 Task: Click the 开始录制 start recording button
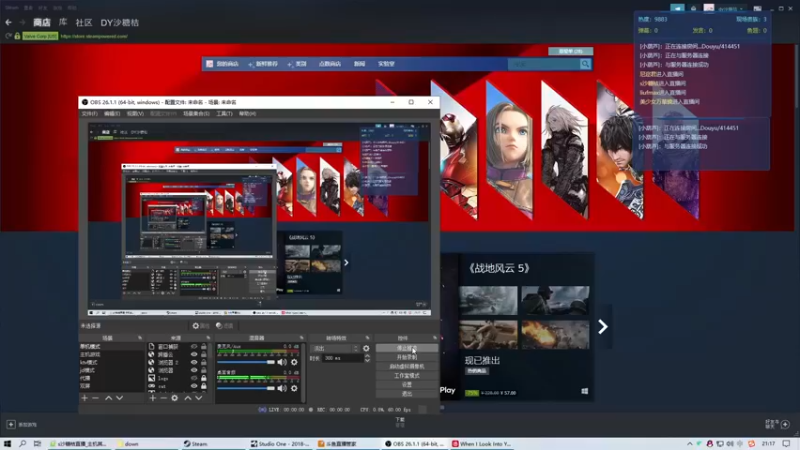click(x=407, y=357)
